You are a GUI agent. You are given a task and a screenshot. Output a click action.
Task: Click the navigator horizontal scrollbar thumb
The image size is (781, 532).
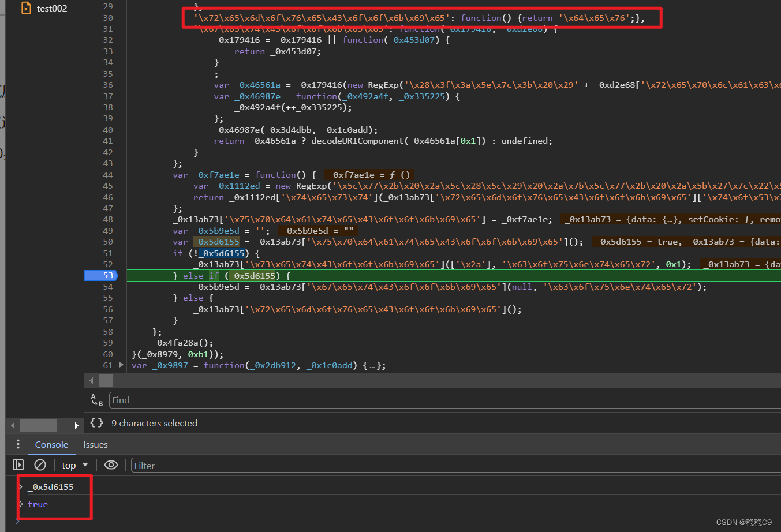pos(38,425)
